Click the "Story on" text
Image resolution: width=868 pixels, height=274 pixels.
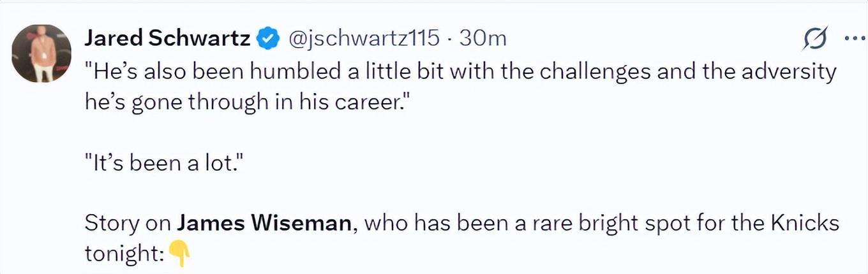(x=128, y=224)
